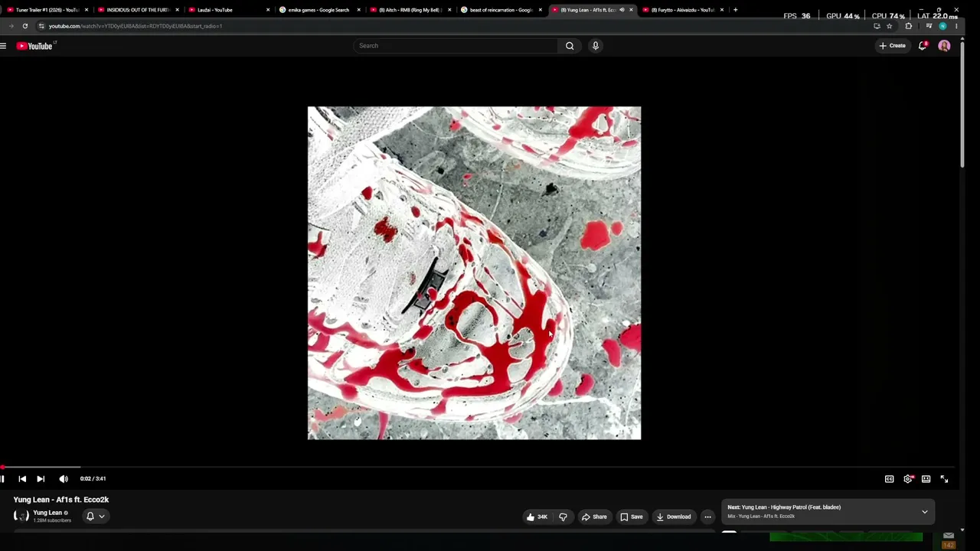Go forward in browser history

[11, 26]
